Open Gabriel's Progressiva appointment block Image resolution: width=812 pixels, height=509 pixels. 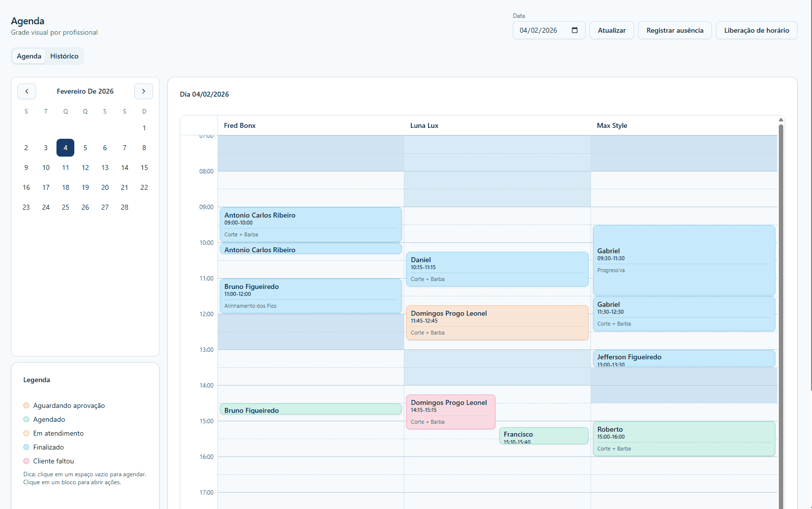coord(684,260)
